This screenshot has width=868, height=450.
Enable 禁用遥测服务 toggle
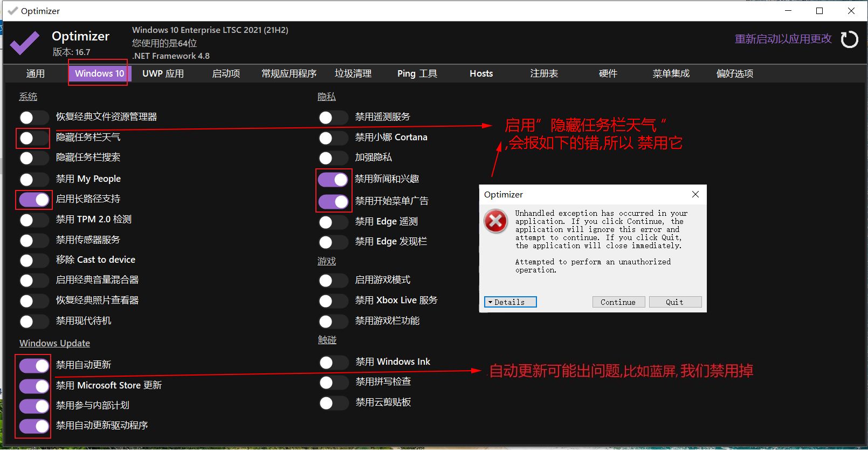tap(333, 118)
